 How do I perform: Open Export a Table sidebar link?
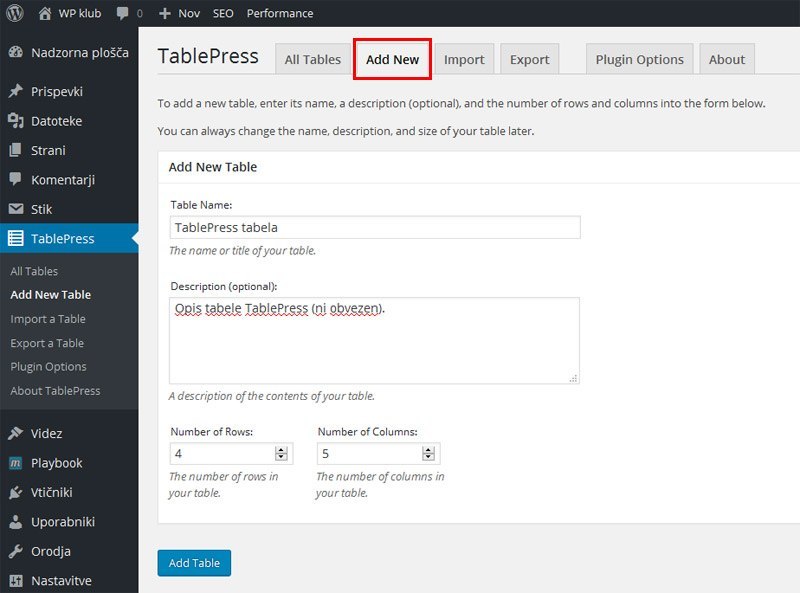click(x=47, y=343)
